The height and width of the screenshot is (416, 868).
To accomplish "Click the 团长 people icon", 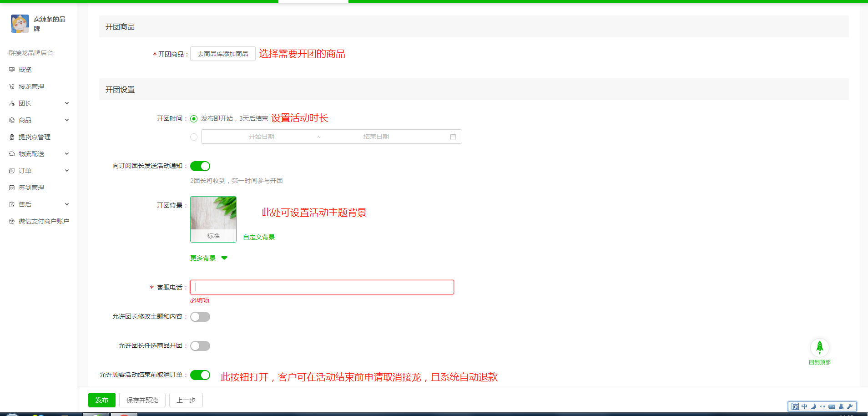I will [x=12, y=103].
